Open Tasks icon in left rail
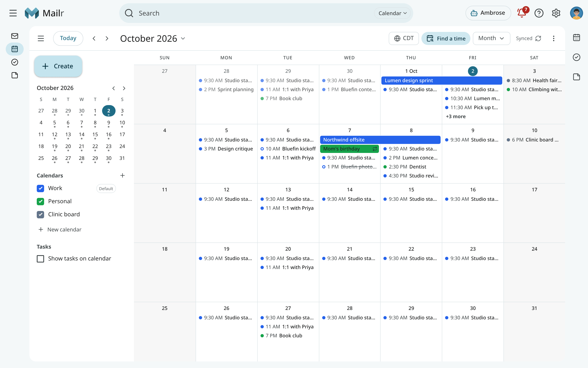 point(14,62)
